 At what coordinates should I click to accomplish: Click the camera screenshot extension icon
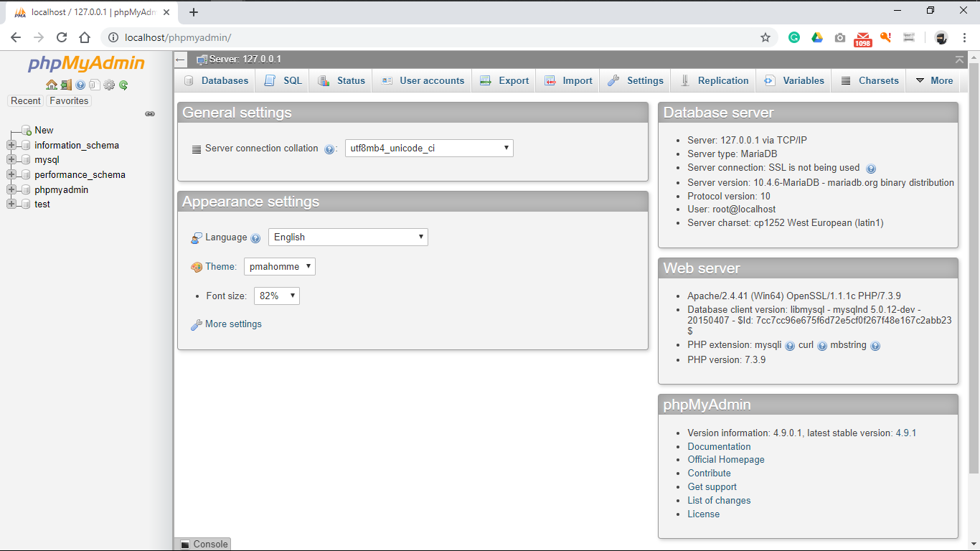[x=840, y=37]
